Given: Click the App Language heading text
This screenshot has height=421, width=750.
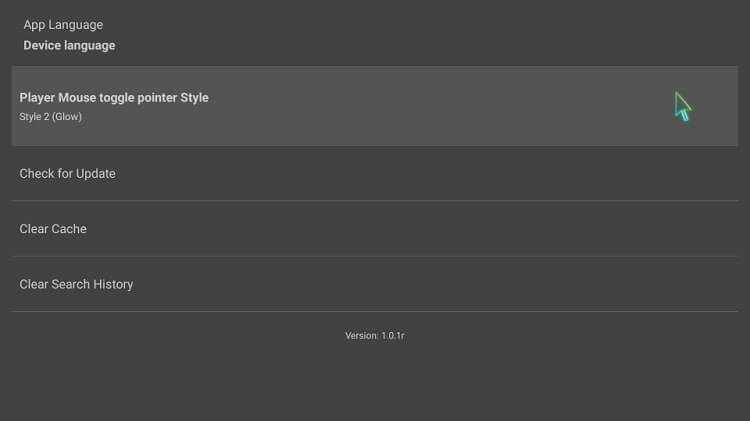Looking at the screenshot, I should coord(63,25).
